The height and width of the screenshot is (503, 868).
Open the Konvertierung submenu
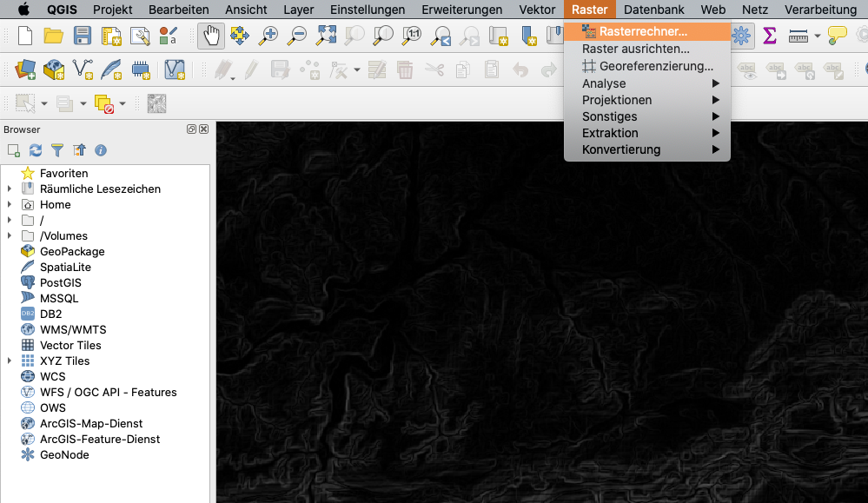(x=647, y=150)
